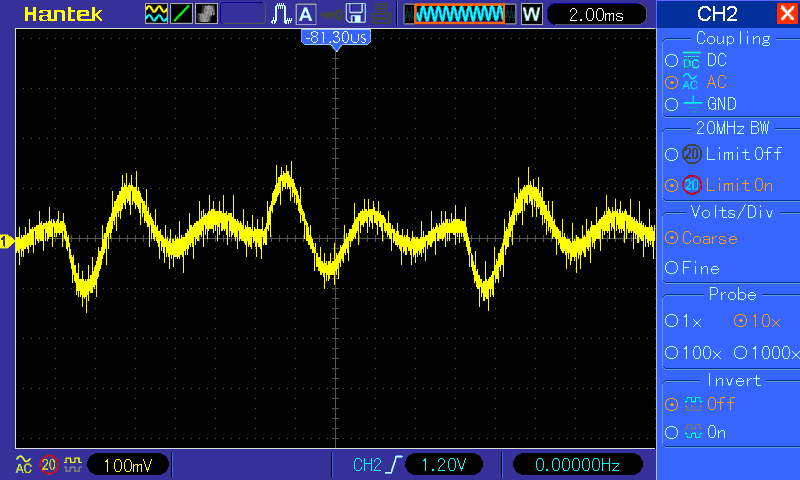This screenshot has width=800, height=480.
Task: Select GND coupling
Action: tap(701, 104)
